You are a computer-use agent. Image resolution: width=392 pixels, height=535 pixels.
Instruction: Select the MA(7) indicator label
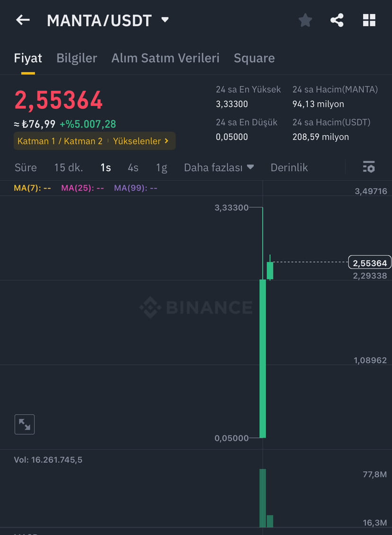32,188
